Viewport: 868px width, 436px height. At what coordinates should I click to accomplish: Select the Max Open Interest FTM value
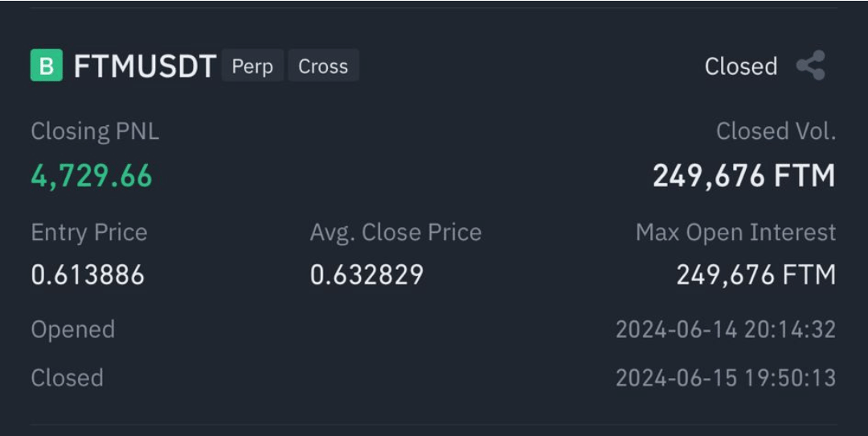click(x=756, y=275)
